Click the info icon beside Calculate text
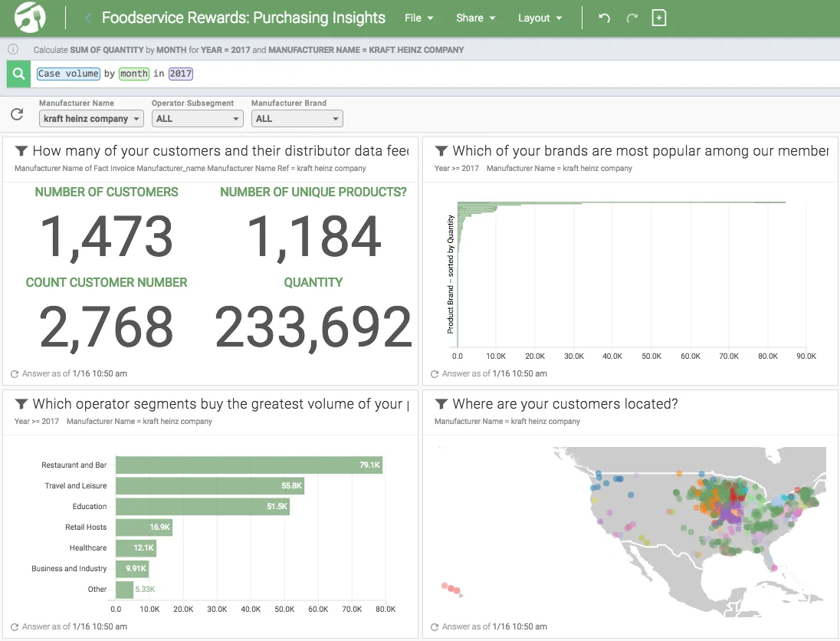The width and height of the screenshot is (840, 641). (x=13, y=49)
